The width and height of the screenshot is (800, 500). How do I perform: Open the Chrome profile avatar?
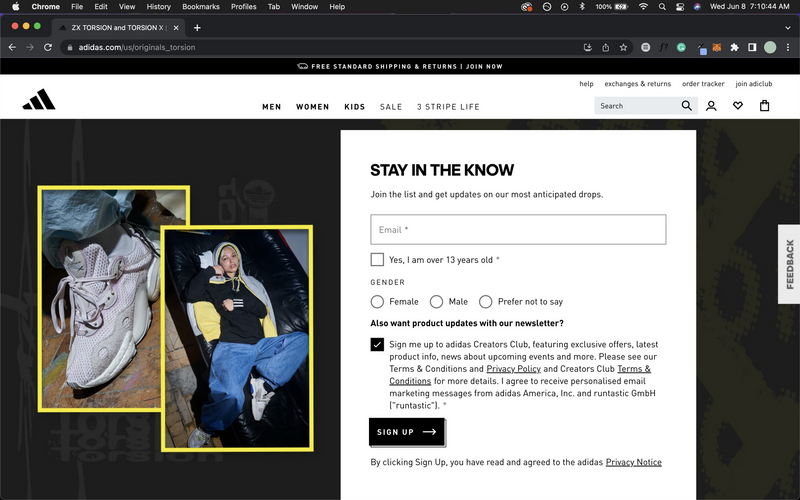pyautogui.click(x=770, y=47)
